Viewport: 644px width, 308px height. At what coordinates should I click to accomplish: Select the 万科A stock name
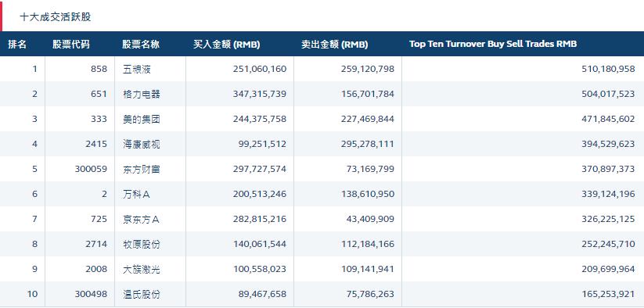click(136, 194)
